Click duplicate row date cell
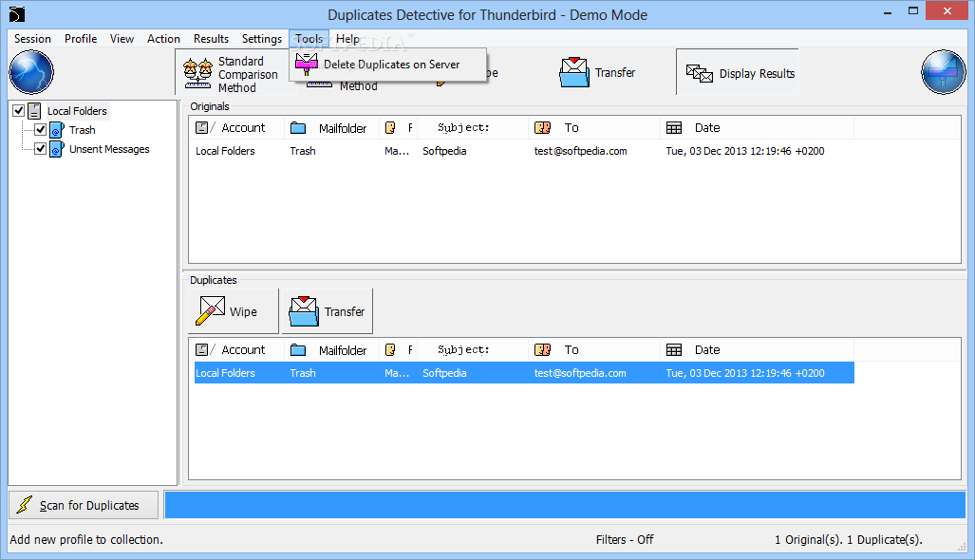Image resolution: width=975 pixels, height=560 pixels. (745, 373)
